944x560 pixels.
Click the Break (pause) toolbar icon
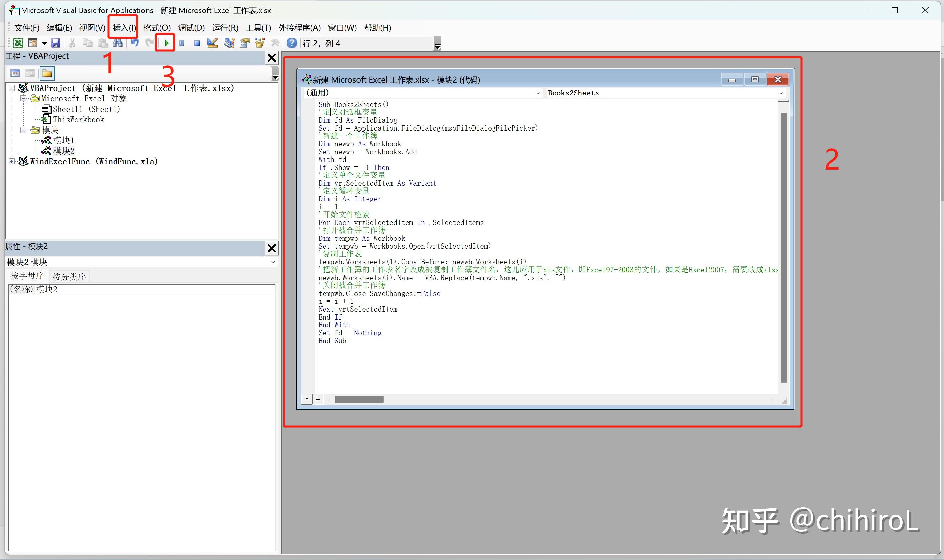[x=182, y=43]
